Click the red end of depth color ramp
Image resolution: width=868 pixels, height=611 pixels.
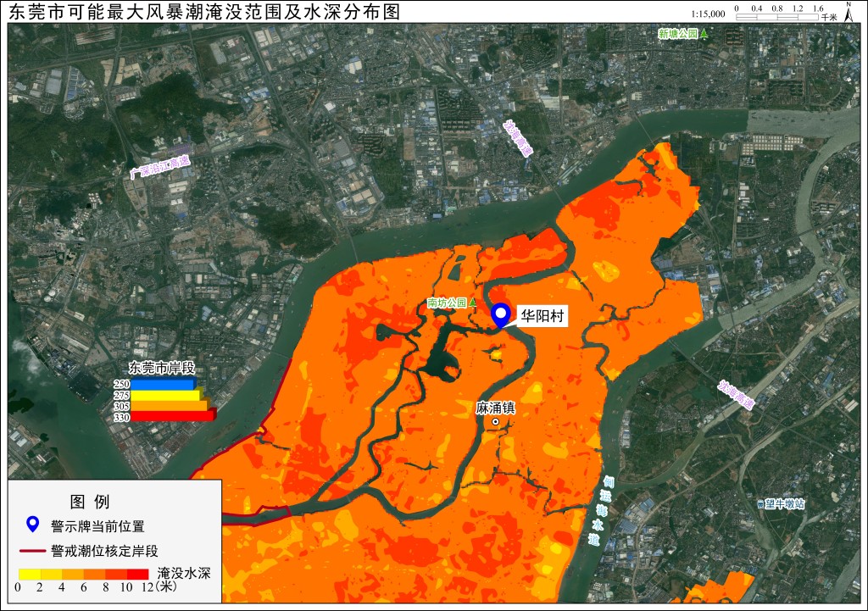click(138, 575)
